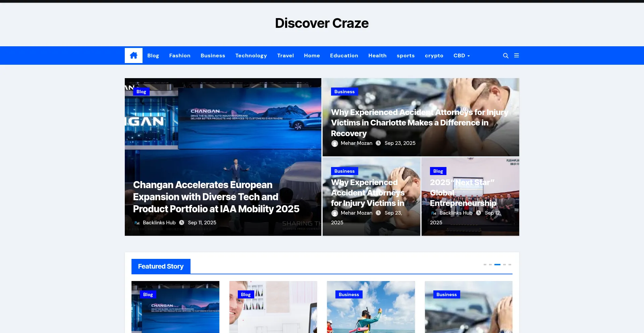Click Blog tag on first Featured Story card
Image resolution: width=644 pixels, height=333 pixels.
coord(148,294)
